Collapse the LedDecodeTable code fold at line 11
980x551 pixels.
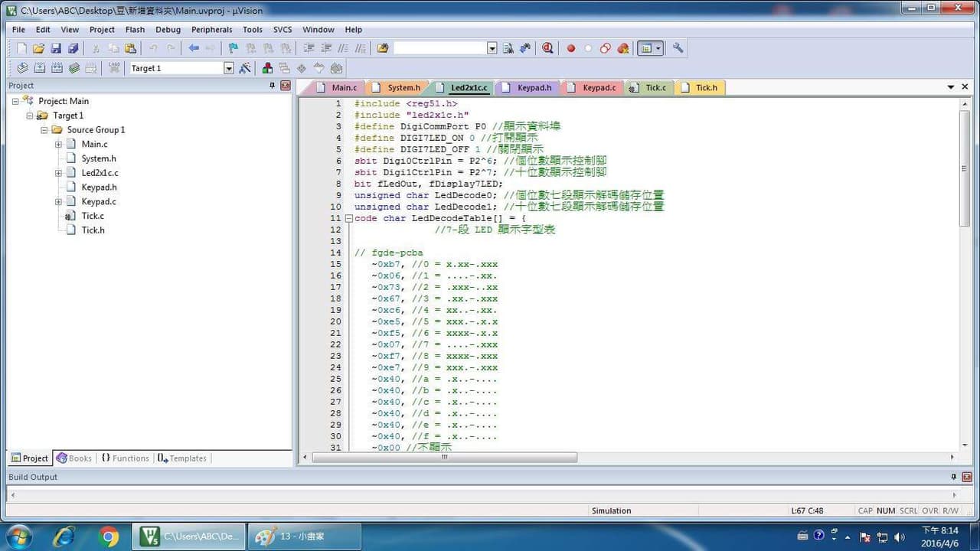(349, 218)
